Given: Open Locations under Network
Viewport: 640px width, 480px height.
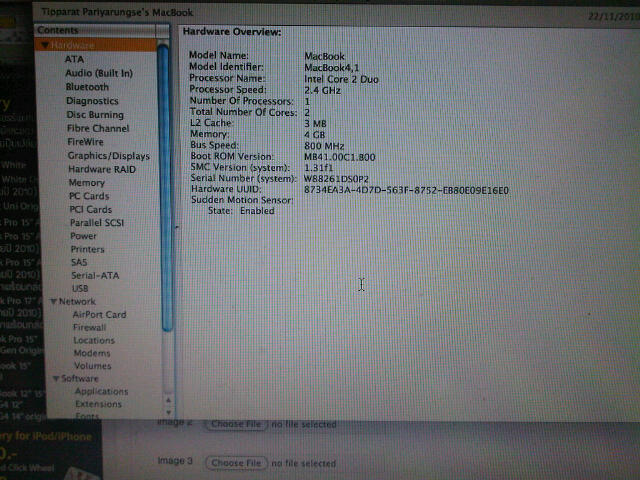Looking at the screenshot, I should [94, 340].
